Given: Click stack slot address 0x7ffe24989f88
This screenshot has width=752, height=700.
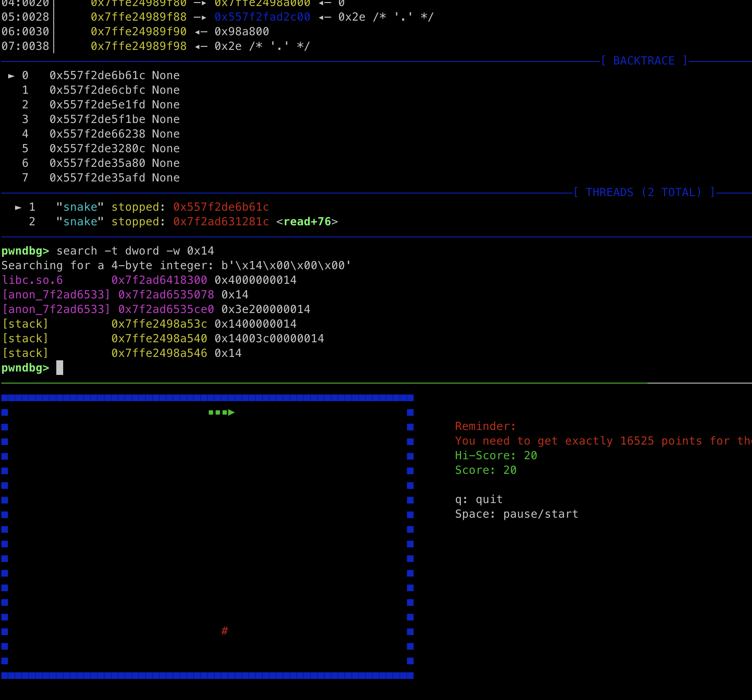Looking at the screenshot, I should [x=139, y=17].
